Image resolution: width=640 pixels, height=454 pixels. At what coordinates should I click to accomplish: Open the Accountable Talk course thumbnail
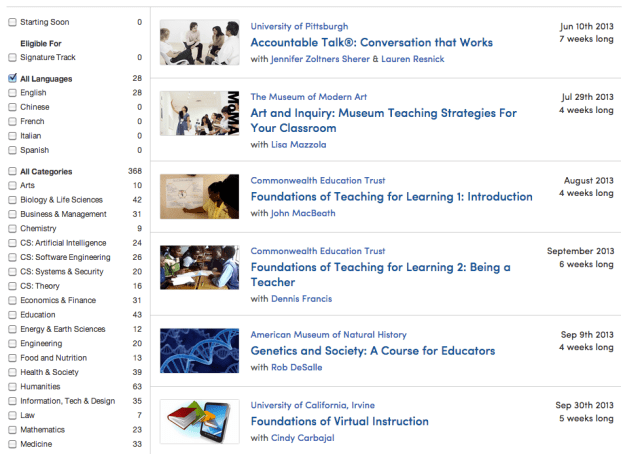[199, 42]
